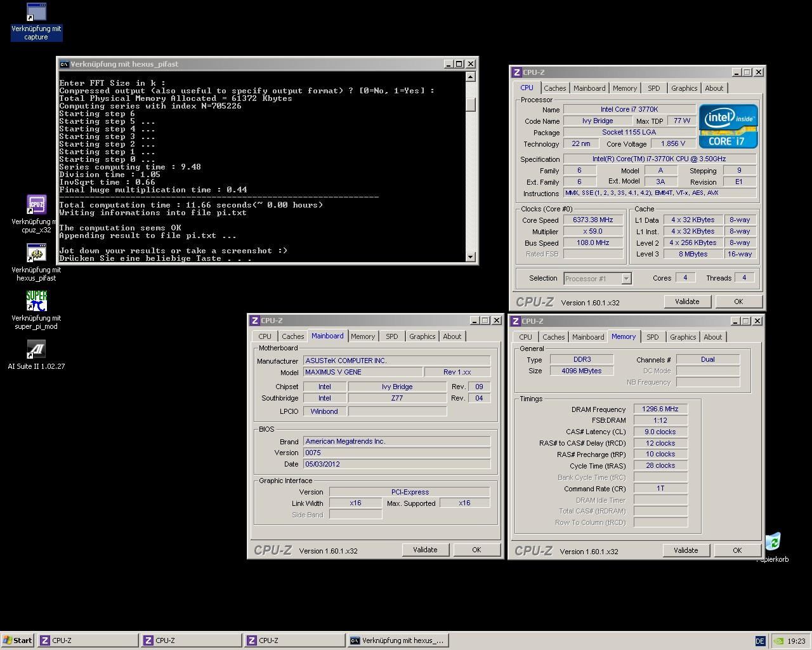
Task: Click Validate in the CPU window
Action: (x=687, y=302)
